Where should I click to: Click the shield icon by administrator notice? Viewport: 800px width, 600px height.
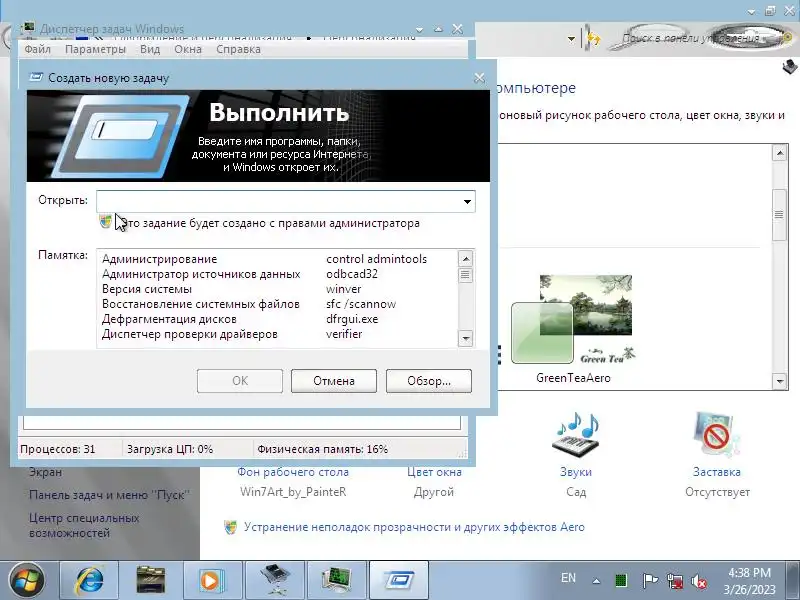106,221
